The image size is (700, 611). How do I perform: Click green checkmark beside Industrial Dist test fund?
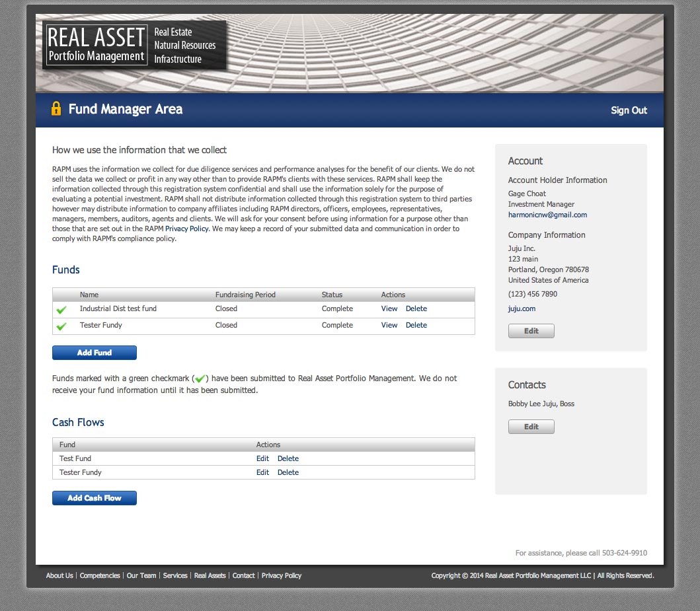coord(61,310)
